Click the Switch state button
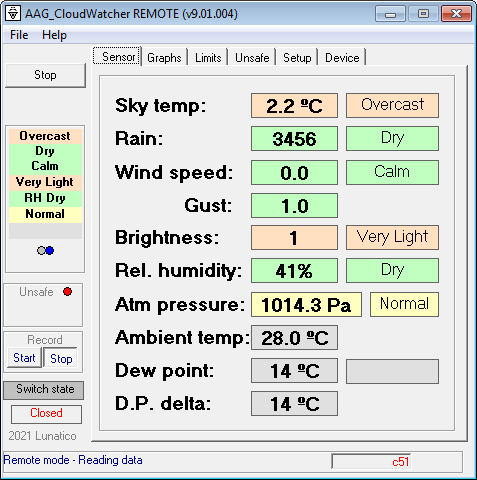This screenshot has width=477, height=480. [44, 390]
